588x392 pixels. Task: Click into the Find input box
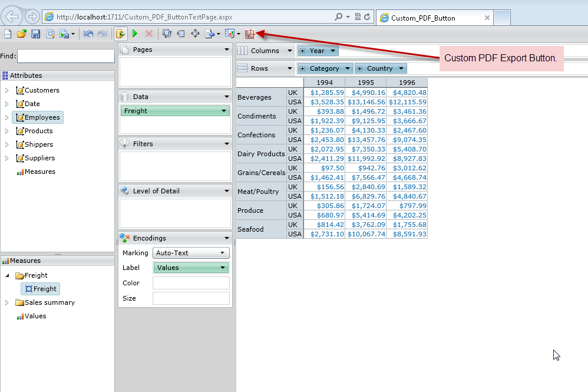coord(65,56)
